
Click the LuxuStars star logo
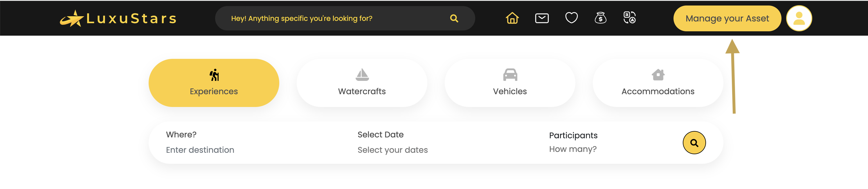(x=72, y=19)
